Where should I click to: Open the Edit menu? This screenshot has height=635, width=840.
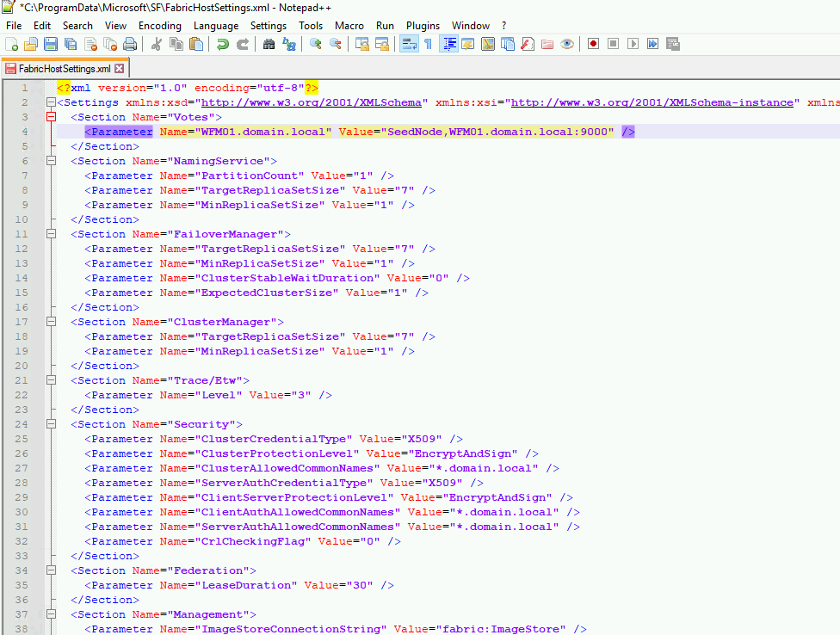pos(42,26)
